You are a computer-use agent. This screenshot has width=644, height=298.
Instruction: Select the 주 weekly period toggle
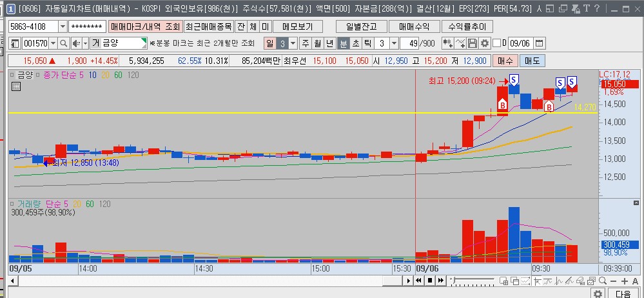point(306,43)
